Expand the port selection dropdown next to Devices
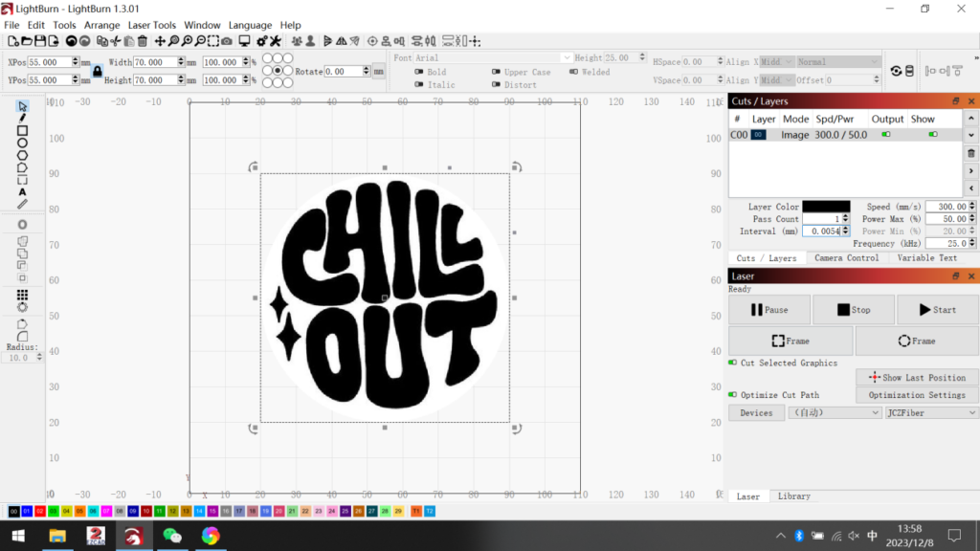This screenshot has height=551, width=980. [x=835, y=413]
